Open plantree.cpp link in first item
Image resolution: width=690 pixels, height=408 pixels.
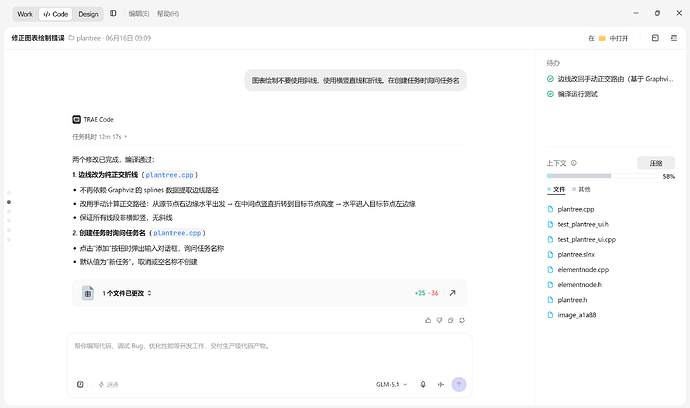tap(169, 175)
